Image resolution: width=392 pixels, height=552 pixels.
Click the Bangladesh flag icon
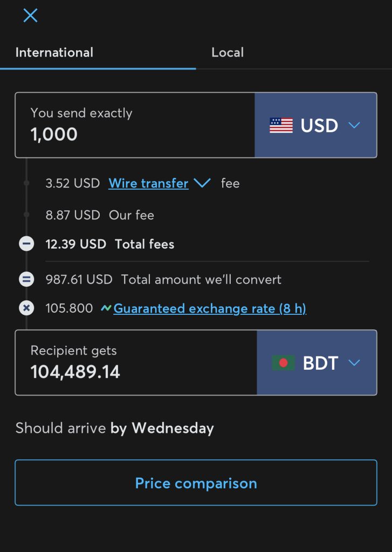pyautogui.click(x=283, y=363)
